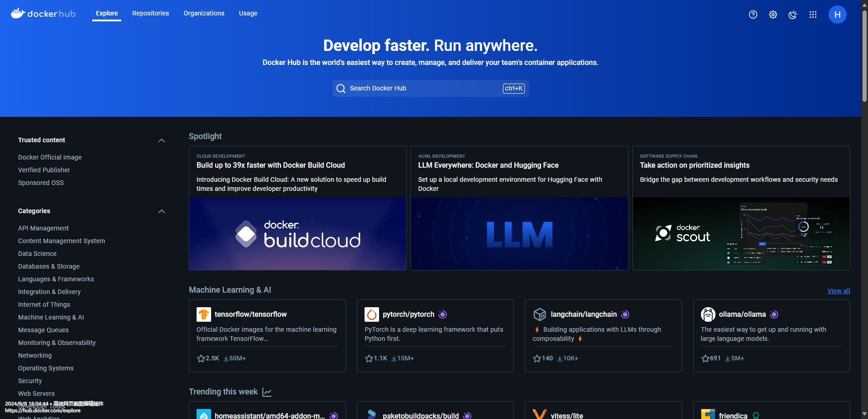The image size is (868, 419).
Task: Select the Web Servers category
Action: point(36,394)
